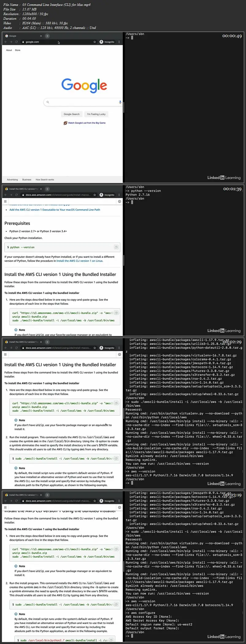Image resolution: width=246 pixels, height=644 pixels.
Task: Open three-dot browser menu in the 00:02:29 frame
Action: coord(119,348)
